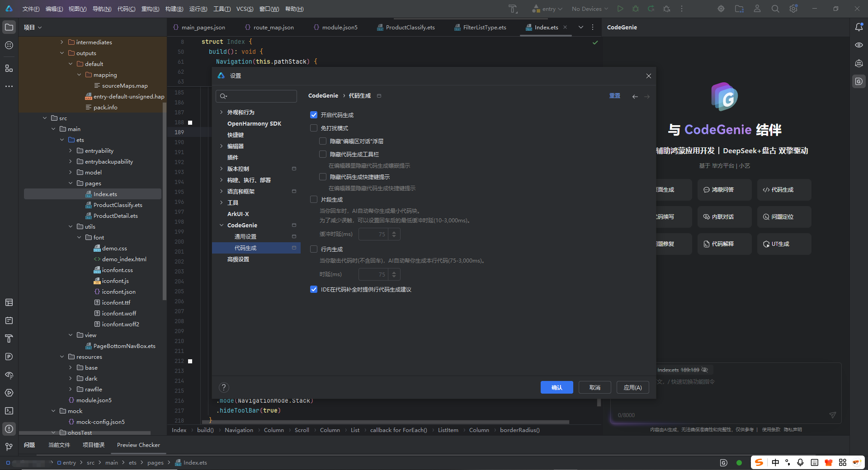Image resolution: width=868 pixels, height=470 pixels.
Task: Open the 项目 view dropdown
Action: pyautogui.click(x=33, y=27)
